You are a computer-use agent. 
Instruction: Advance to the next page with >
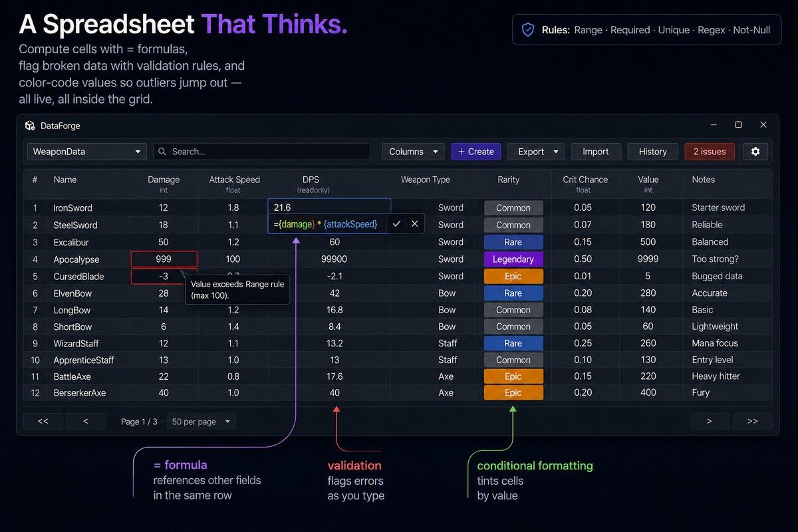(x=709, y=421)
